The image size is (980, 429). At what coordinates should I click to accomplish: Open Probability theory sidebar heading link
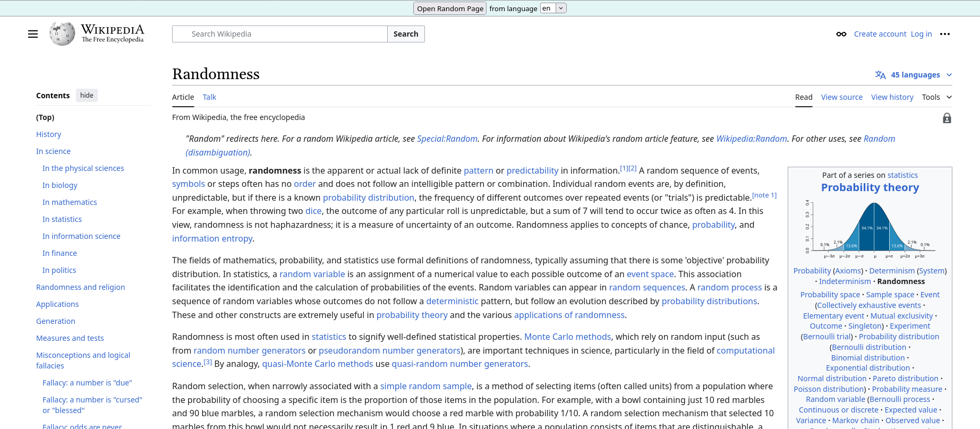point(870,187)
